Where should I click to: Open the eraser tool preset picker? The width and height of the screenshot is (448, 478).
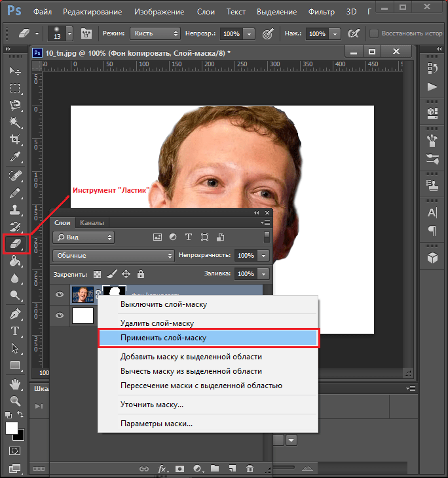37,33
